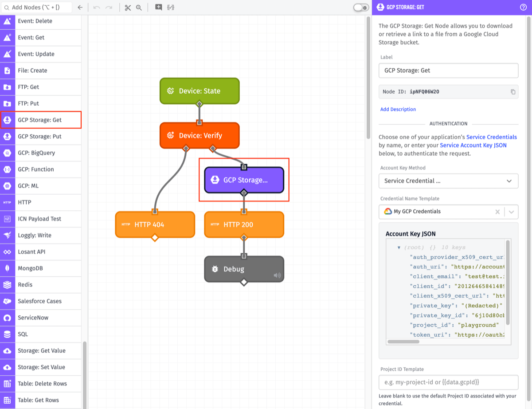Screen dimensions: 532x409
Task: Choose GCP Storage: Get palette node
Action: click(x=41, y=120)
